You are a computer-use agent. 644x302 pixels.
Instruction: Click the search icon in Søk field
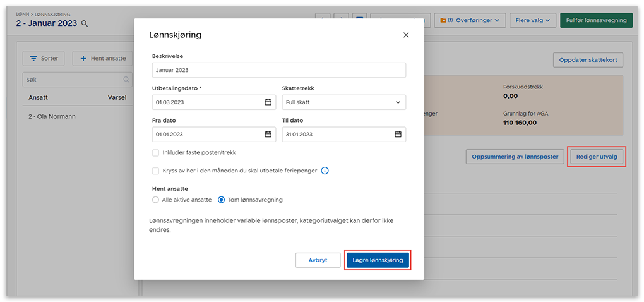point(127,80)
